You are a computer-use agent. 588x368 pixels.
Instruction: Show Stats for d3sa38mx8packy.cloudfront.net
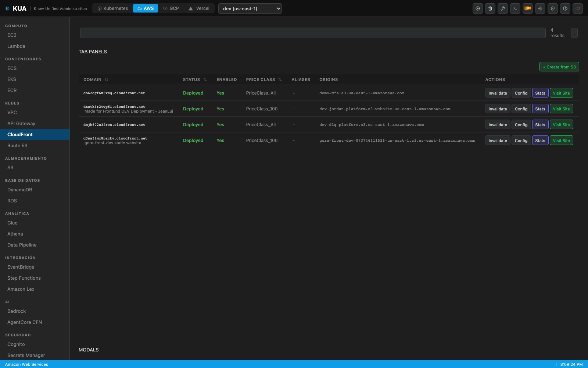pos(540,141)
